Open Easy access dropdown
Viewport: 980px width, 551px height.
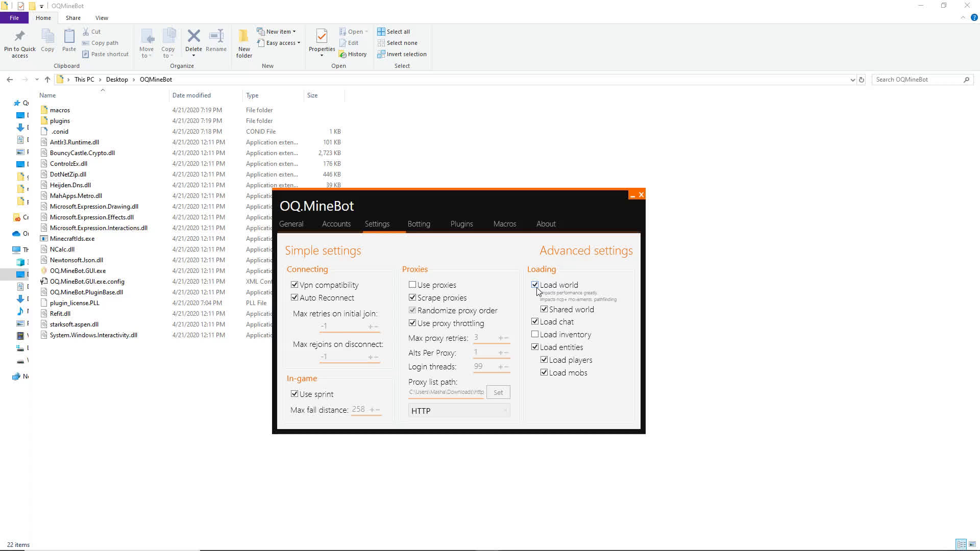pos(279,43)
